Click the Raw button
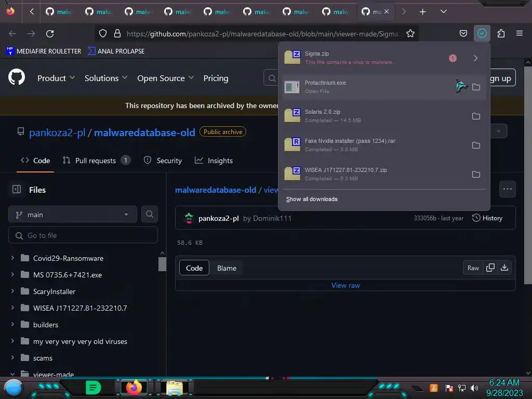 (473, 268)
